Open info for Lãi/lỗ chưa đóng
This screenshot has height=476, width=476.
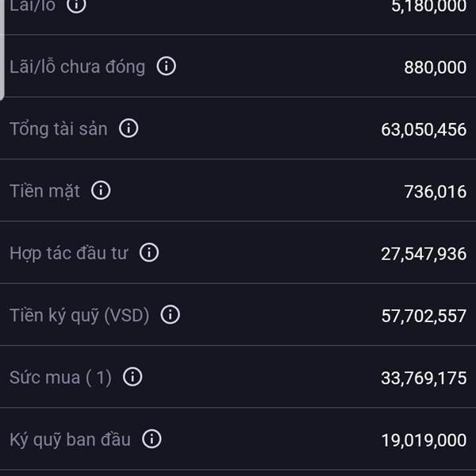(166, 66)
